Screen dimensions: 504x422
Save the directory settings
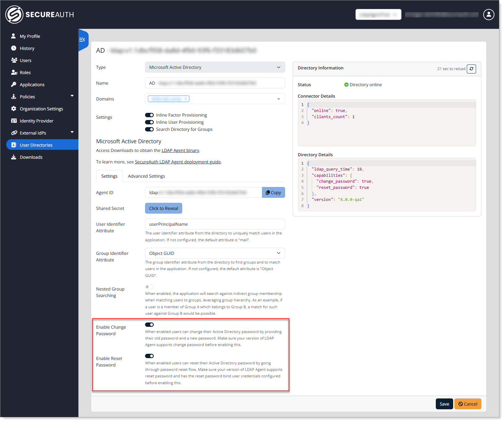pyautogui.click(x=444, y=404)
